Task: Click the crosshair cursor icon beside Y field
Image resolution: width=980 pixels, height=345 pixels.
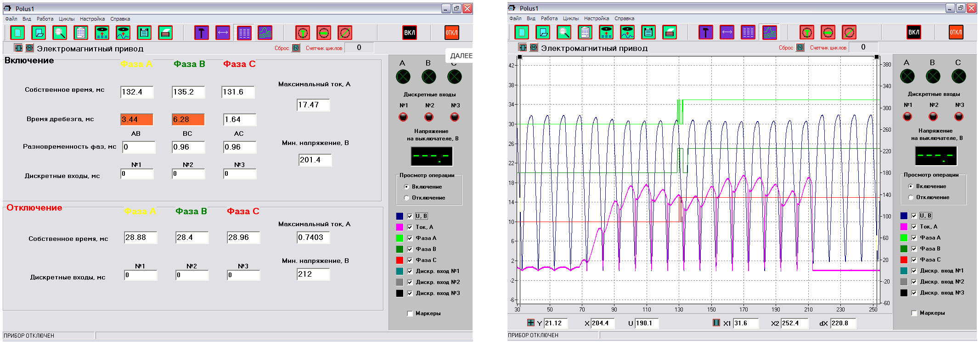Action: [531, 323]
